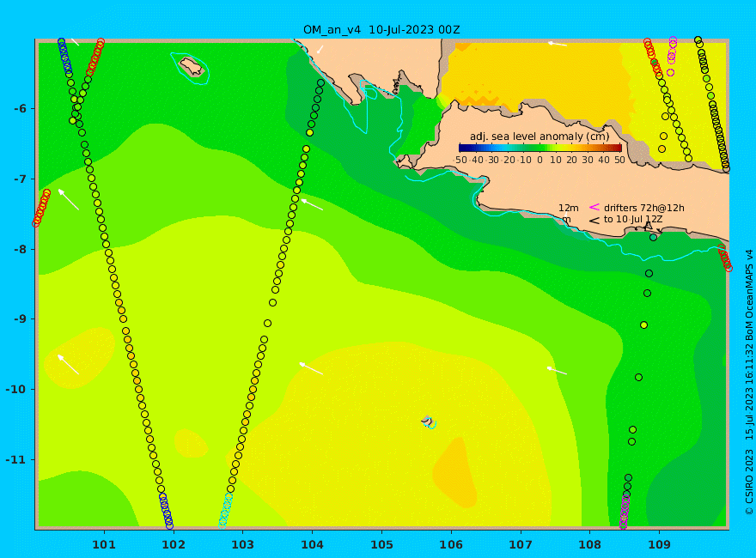Click latitude axis label -6
This screenshot has width=756, height=558.
coord(19,109)
